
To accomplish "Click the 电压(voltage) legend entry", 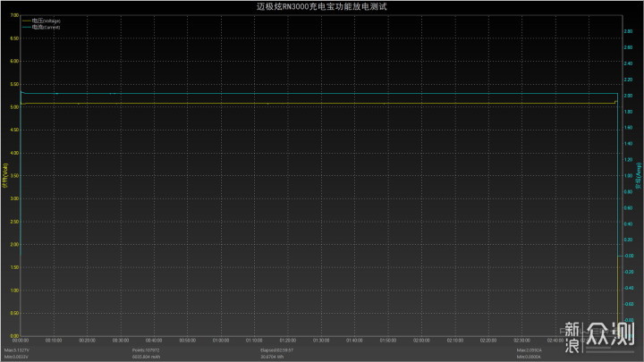I will coord(41,21).
